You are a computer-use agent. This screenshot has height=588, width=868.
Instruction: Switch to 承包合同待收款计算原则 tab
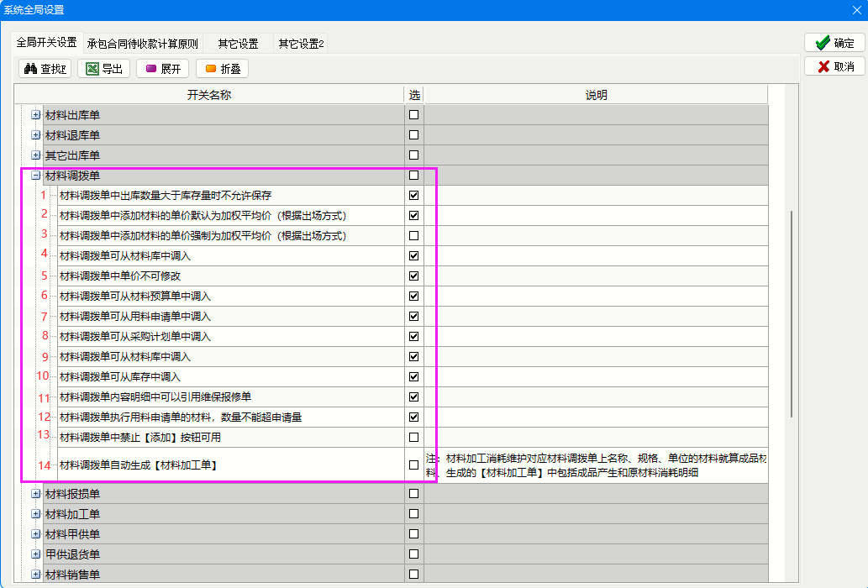143,44
